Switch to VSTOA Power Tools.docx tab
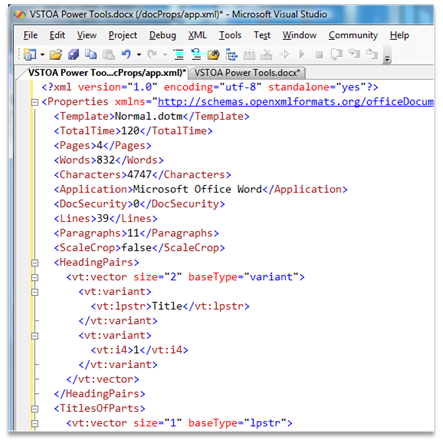The image size is (443, 444). [x=247, y=73]
